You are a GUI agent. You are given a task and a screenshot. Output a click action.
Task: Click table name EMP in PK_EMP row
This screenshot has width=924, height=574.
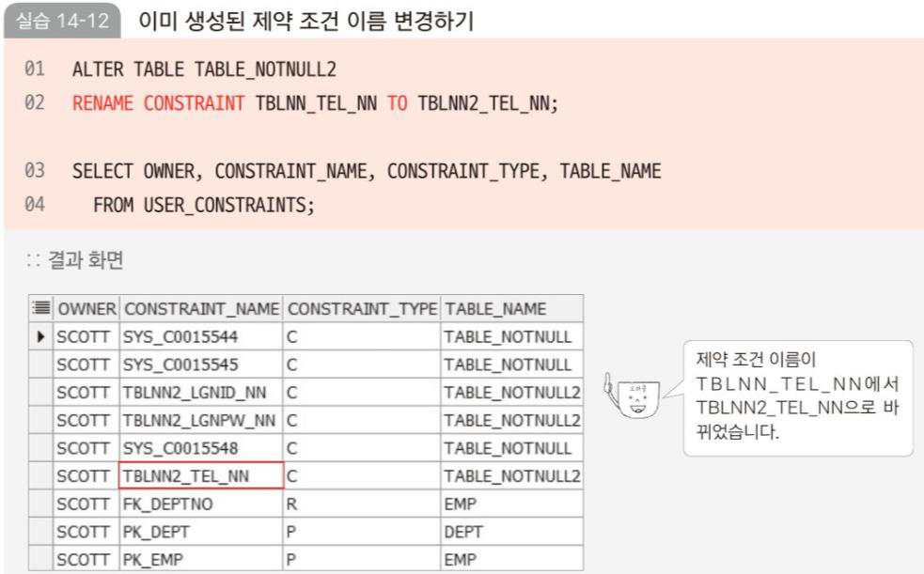(x=511, y=559)
